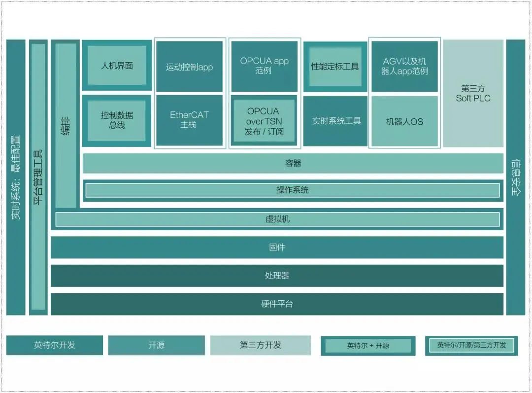Image resolution: width=532 pixels, height=393 pixels.
Task: Click the 实时系统工具 module
Action: click(334, 120)
